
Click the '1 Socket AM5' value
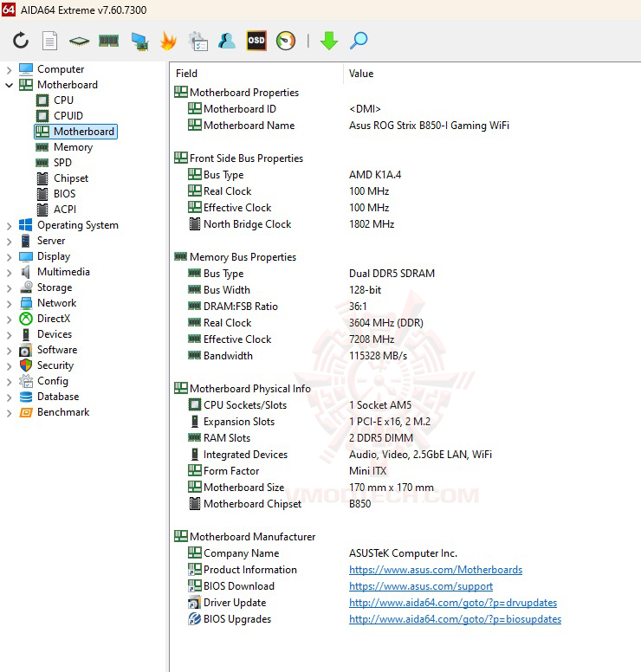point(380,405)
